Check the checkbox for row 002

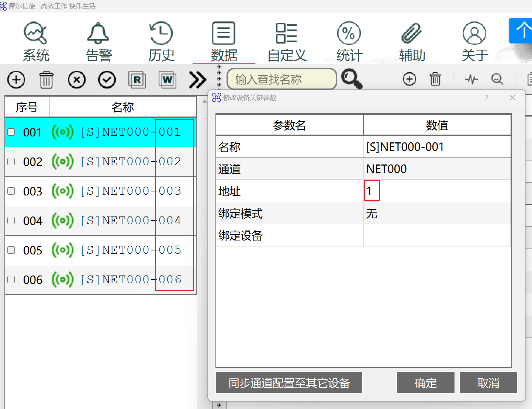click(11, 162)
